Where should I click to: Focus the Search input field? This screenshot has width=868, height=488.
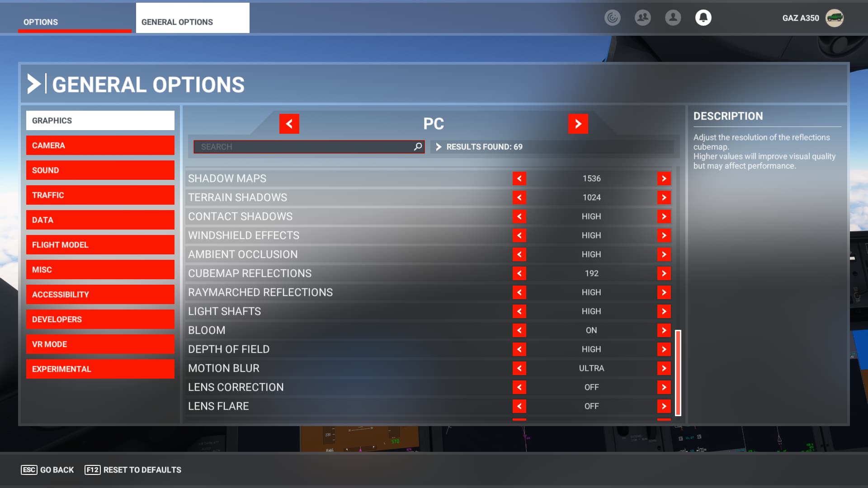click(309, 147)
